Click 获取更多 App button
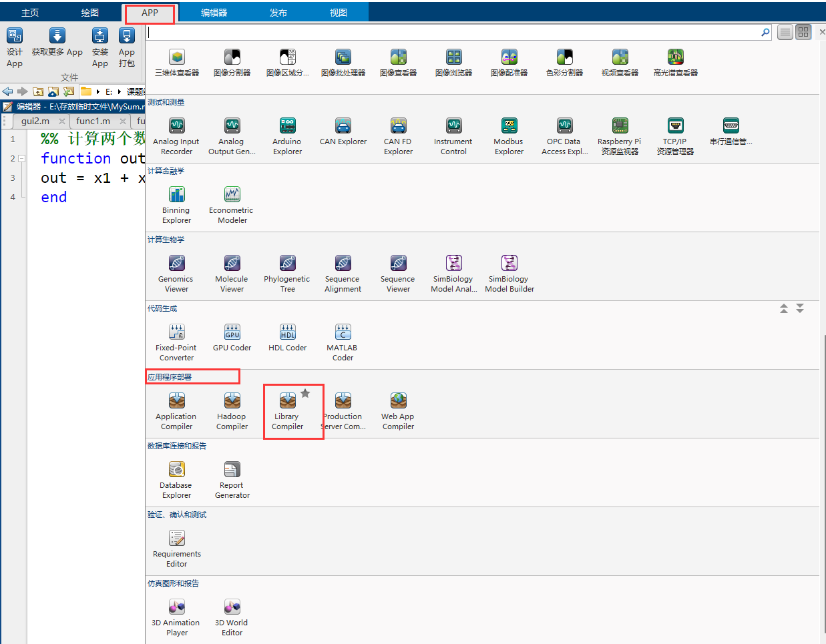This screenshot has height=644, width=826. 57,43
